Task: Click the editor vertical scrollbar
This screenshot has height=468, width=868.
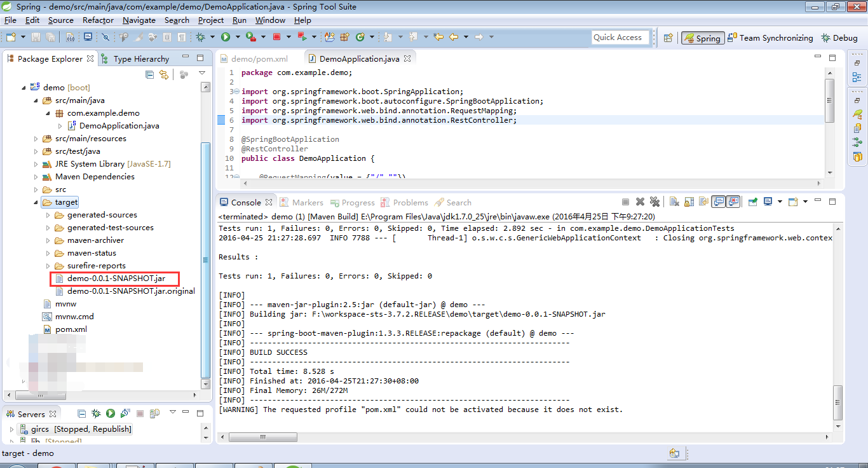Action: [x=829, y=100]
